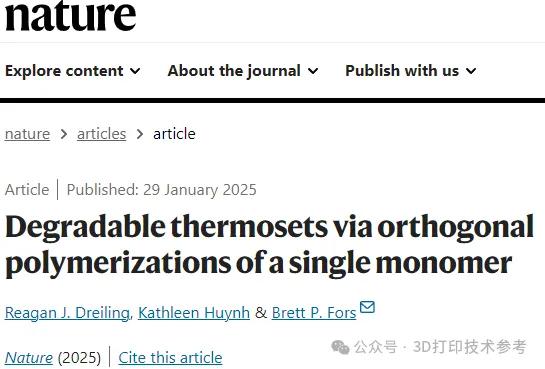Open the italic Nature journal link
The width and height of the screenshot is (545, 369).
pyautogui.click(x=29, y=358)
